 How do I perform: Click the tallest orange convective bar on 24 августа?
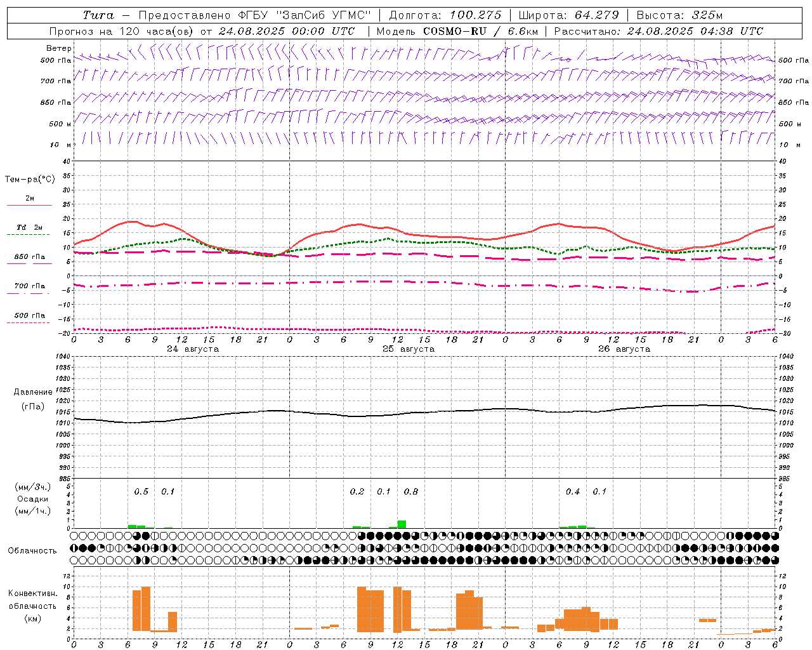coord(146,609)
